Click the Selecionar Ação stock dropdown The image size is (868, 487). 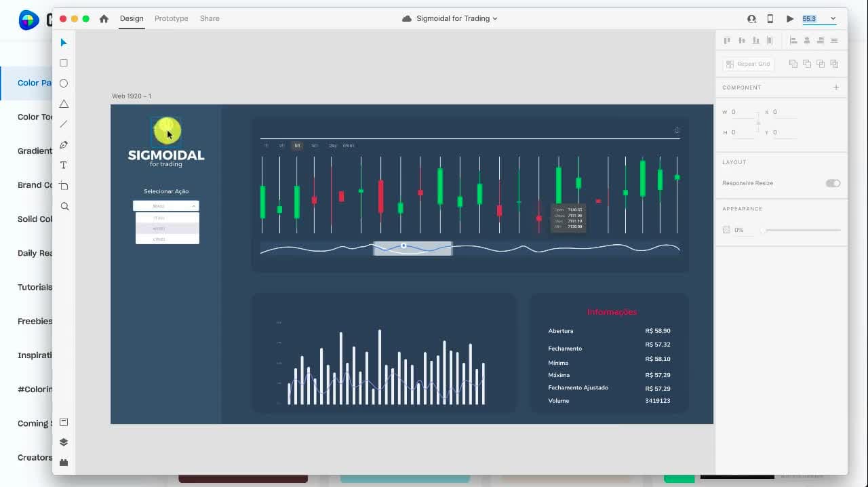pyautogui.click(x=166, y=206)
